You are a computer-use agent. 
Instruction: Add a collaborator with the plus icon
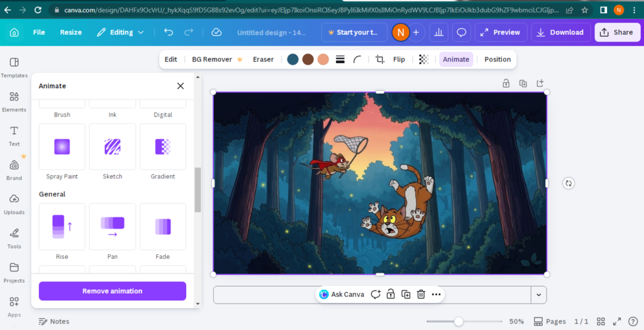pyautogui.click(x=416, y=32)
